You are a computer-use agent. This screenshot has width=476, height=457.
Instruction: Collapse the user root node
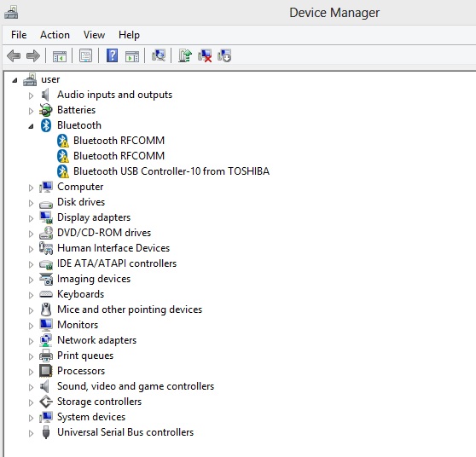[15, 80]
